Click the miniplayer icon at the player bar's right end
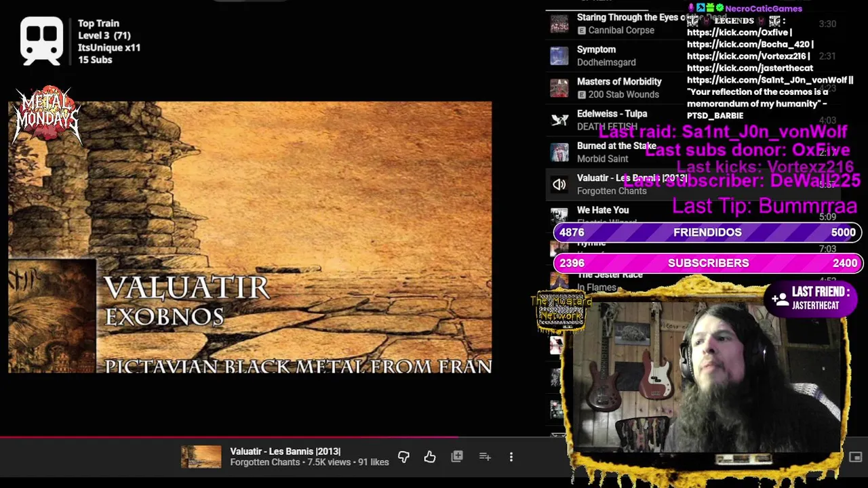The width and height of the screenshot is (868, 488). (x=855, y=457)
